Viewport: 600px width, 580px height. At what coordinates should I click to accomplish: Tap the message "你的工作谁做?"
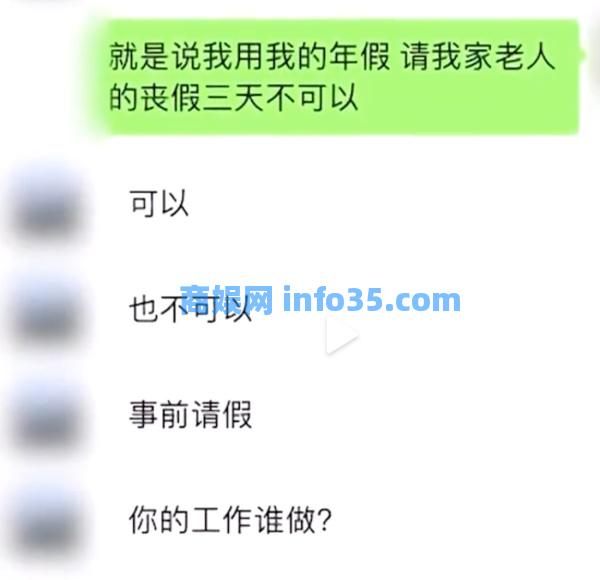(230, 520)
